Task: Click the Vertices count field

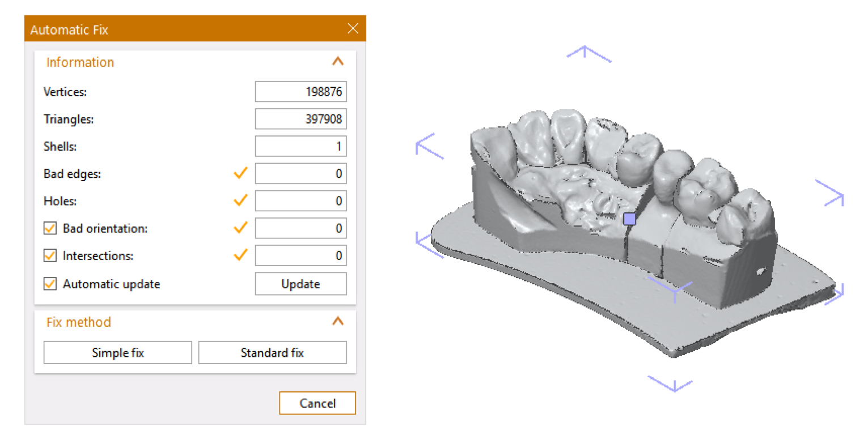Action: pyautogui.click(x=300, y=92)
